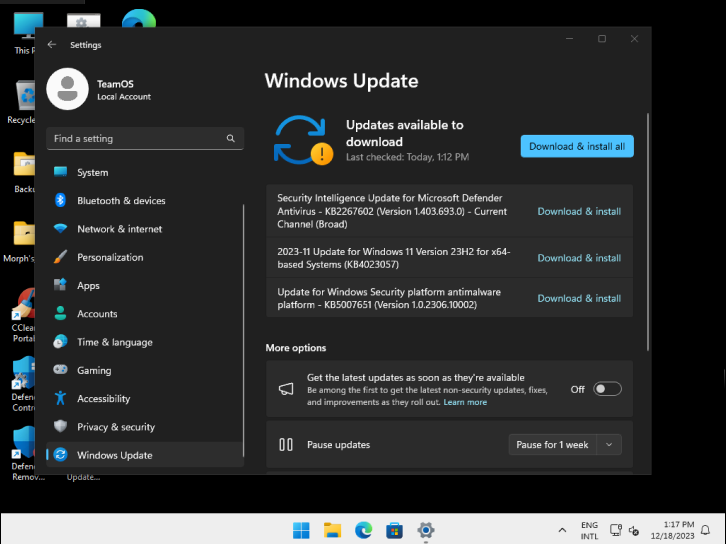Open Personalization settings
Image resolution: width=726 pixels, height=544 pixels.
(145, 257)
